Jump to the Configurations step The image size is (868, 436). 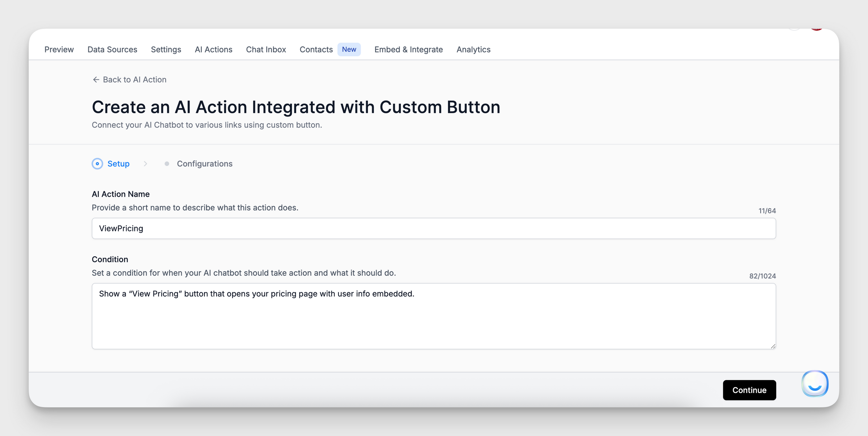click(x=205, y=164)
